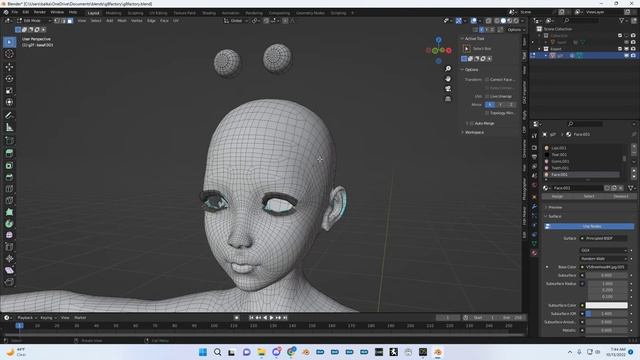Select the Bevel tool
This screenshot has height=360, width=640.
point(9,177)
